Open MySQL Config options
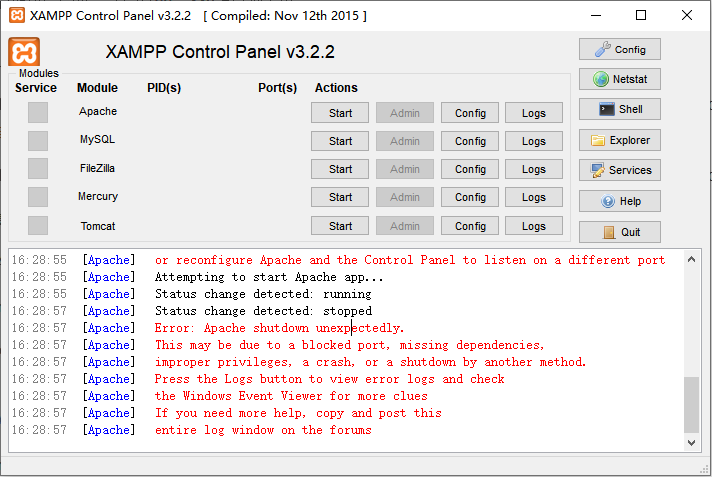Image resolution: width=712 pixels, height=477 pixels. 470,141
